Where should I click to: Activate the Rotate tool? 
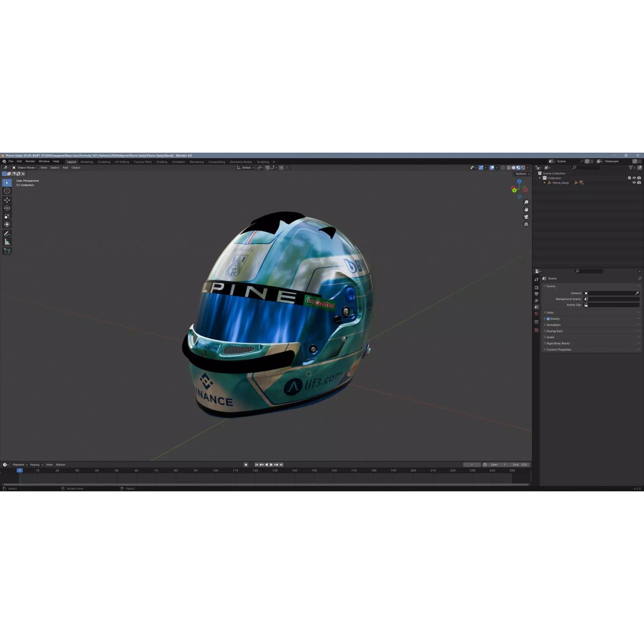[x=7, y=208]
